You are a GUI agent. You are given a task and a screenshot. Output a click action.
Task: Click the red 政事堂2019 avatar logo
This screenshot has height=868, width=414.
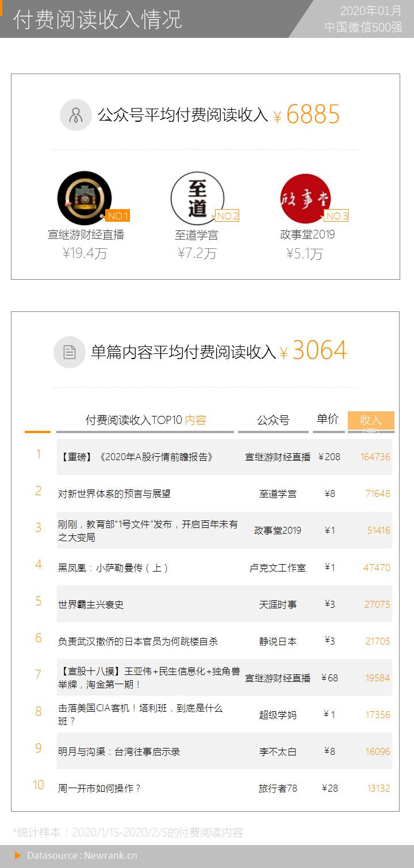[305, 199]
